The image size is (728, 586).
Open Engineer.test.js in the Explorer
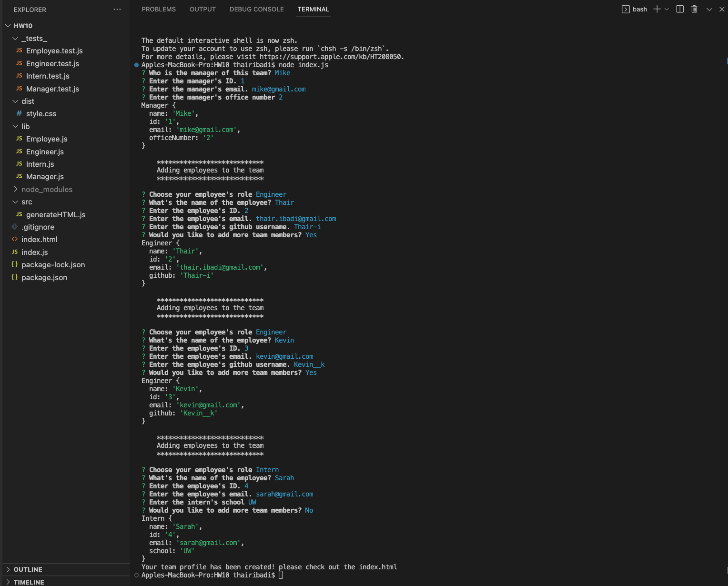(51, 63)
